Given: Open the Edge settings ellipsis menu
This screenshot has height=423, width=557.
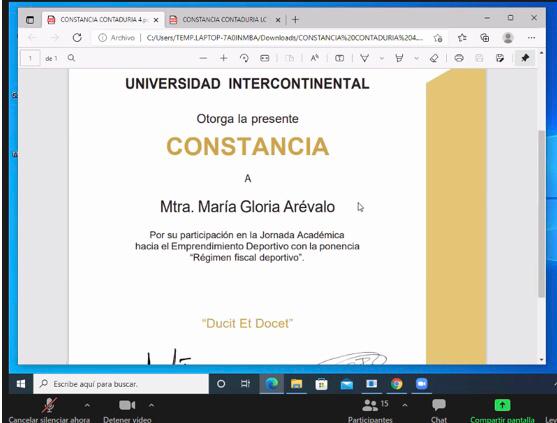Looking at the screenshot, I should tap(531, 38).
